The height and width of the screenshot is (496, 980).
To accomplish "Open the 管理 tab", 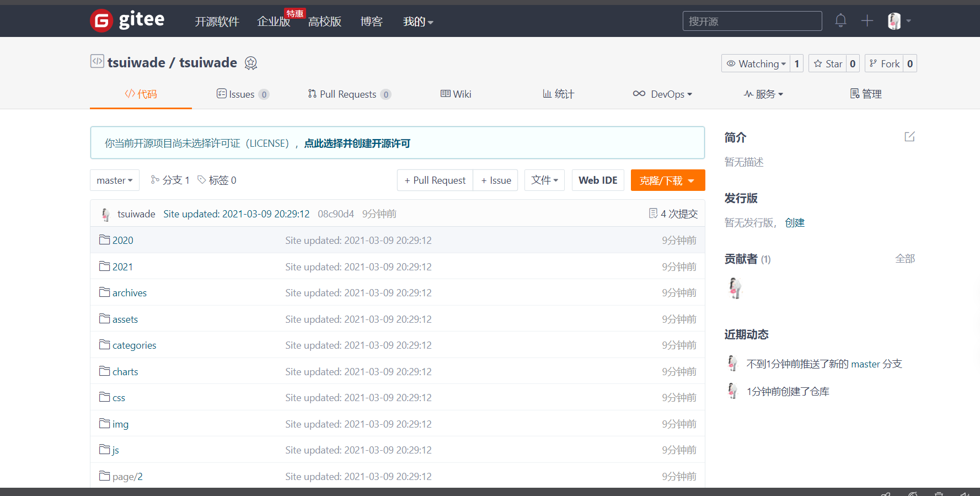I will pos(866,94).
